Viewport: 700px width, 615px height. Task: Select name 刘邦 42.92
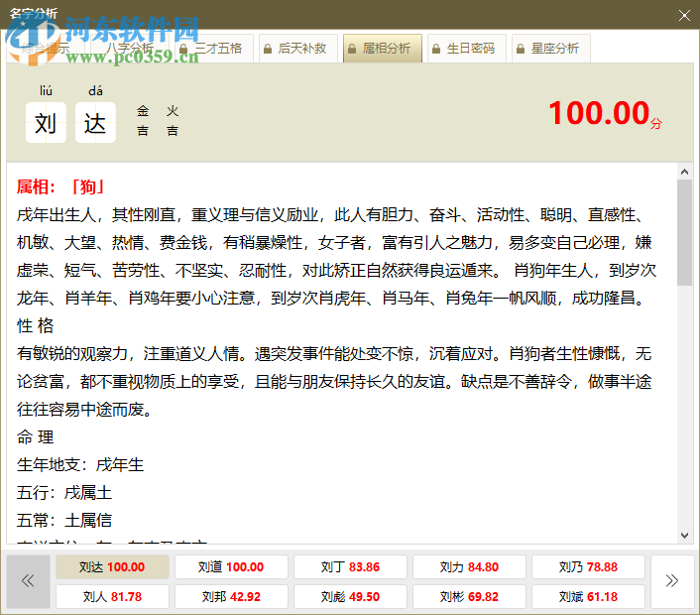[x=231, y=597]
